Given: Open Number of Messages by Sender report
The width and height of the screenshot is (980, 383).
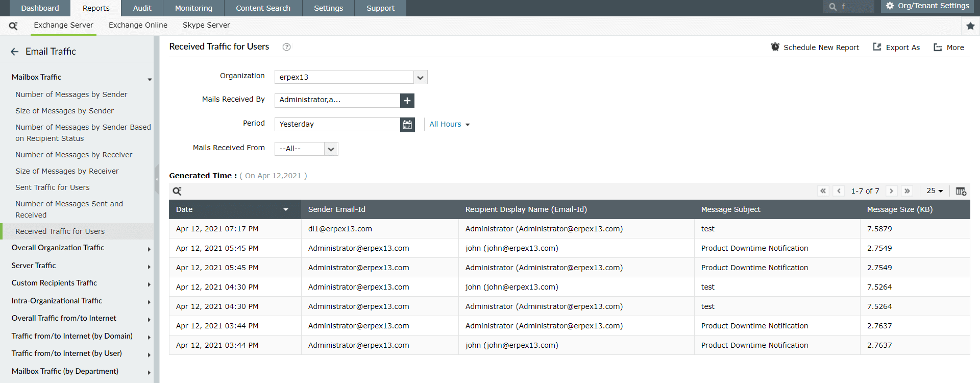Looking at the screenshot, I should (71, 94).
